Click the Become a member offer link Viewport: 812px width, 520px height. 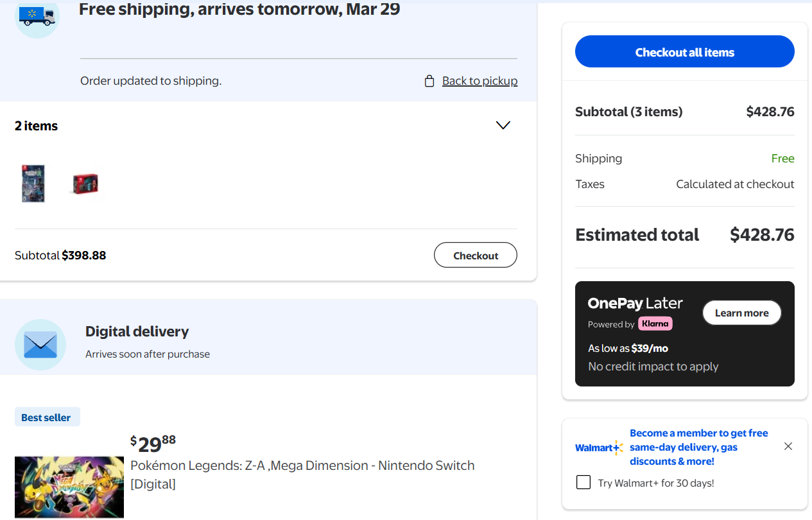[x=698, y=447]
